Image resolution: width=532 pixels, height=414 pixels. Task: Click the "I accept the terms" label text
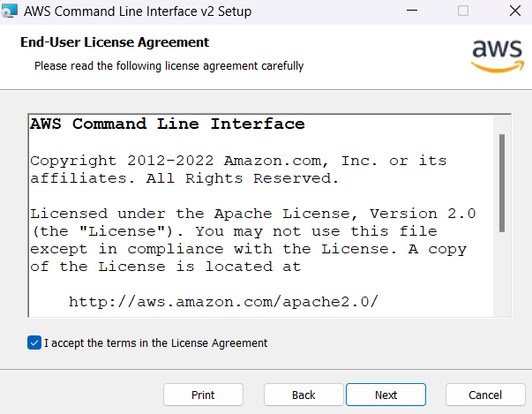pos(155,342)
